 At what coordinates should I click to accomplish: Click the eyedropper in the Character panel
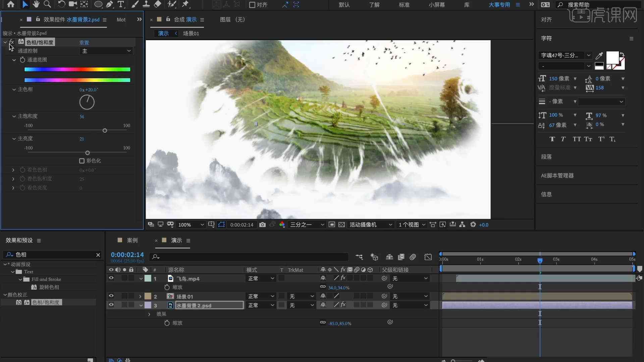(x=599, y=55)
